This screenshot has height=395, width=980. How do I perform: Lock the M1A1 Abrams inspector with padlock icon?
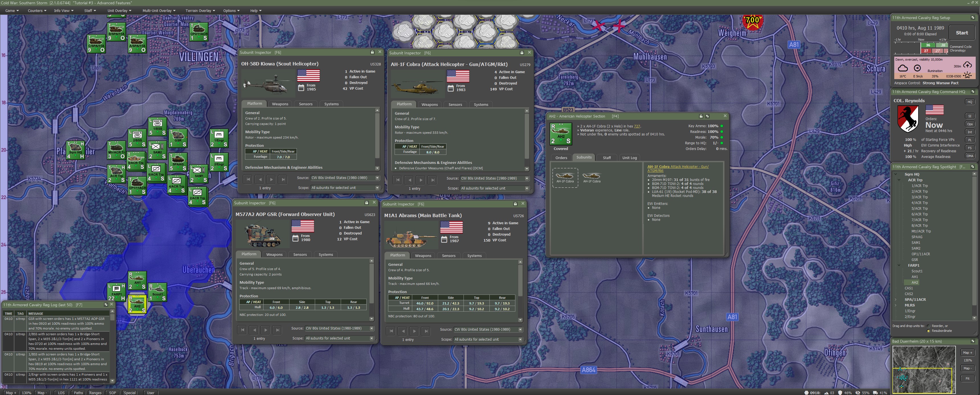click(515, 204)
